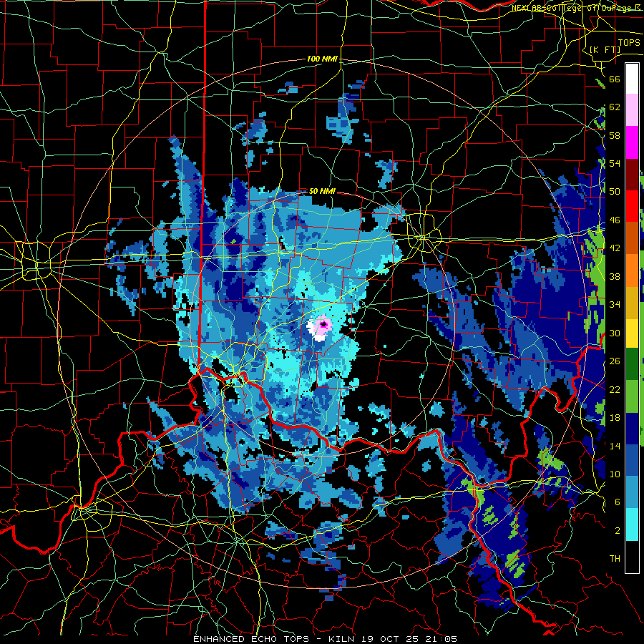The image size is (644, 644).
Task: Click the 10 legend value
Action: click(615, 474)
